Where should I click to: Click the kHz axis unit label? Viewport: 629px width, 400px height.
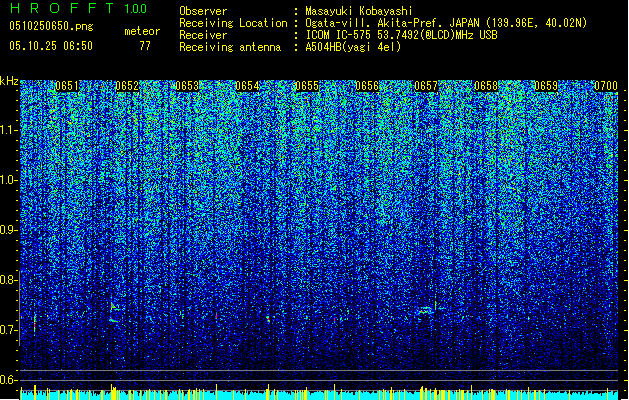pos(9,81)
